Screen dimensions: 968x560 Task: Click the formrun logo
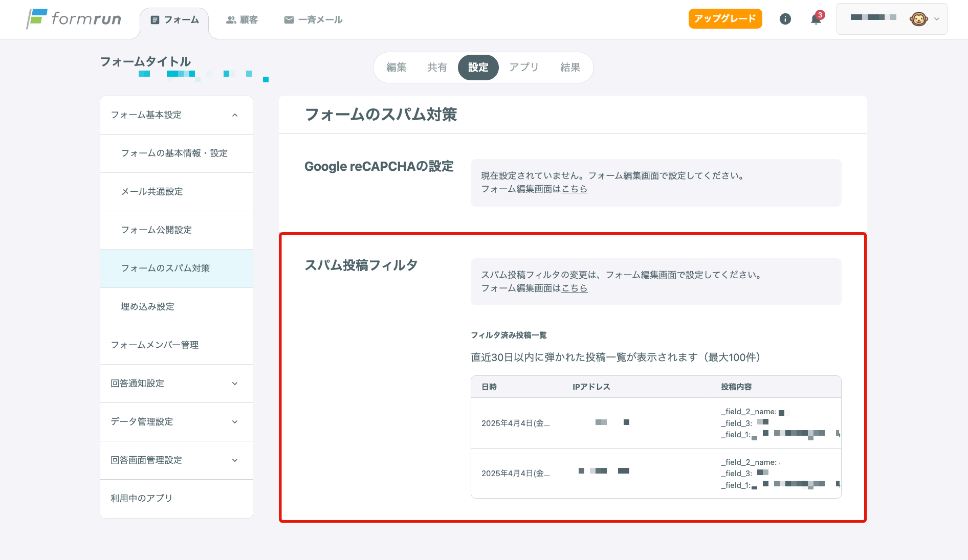pyautogui.click(x=74, y=19)
